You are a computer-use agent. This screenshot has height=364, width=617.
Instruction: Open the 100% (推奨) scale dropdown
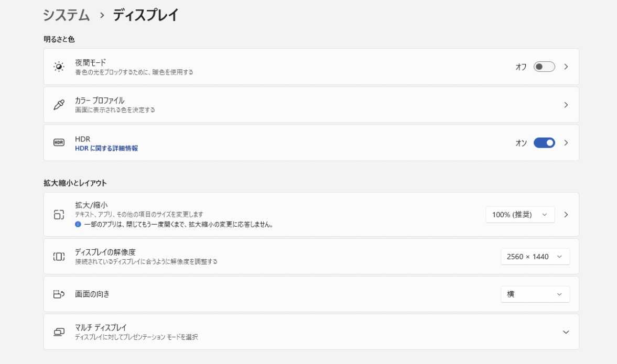tap(520, 215)
